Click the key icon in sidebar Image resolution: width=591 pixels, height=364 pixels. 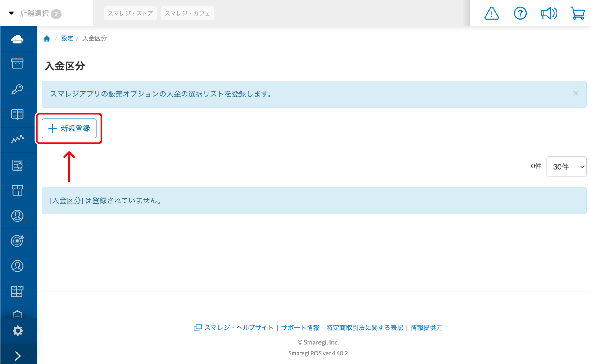18,89
